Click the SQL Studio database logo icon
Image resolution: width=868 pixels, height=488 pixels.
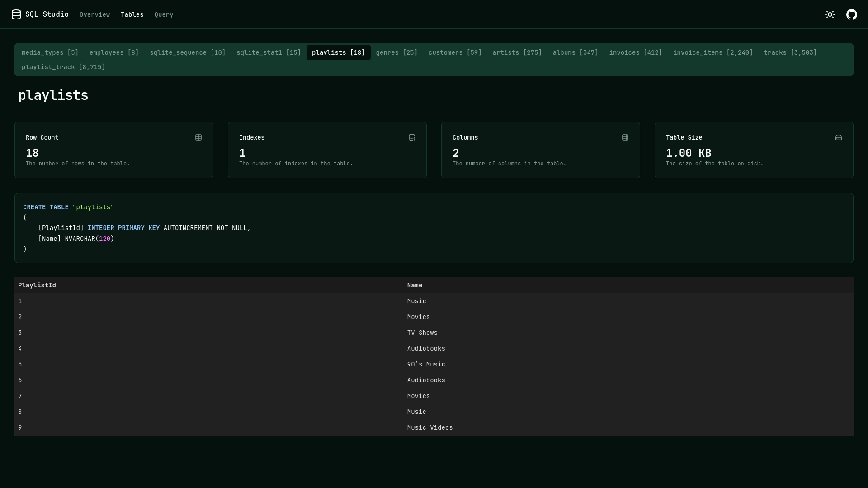pyautogui.click(x=16, y=14)
